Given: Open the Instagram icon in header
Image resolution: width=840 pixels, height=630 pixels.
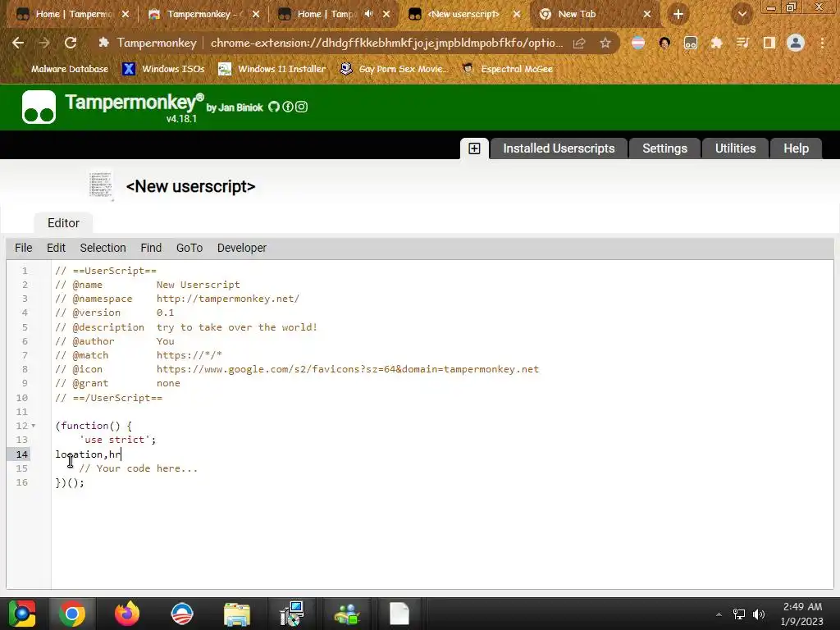Looking at the screenshot, I should click(302, 107).
